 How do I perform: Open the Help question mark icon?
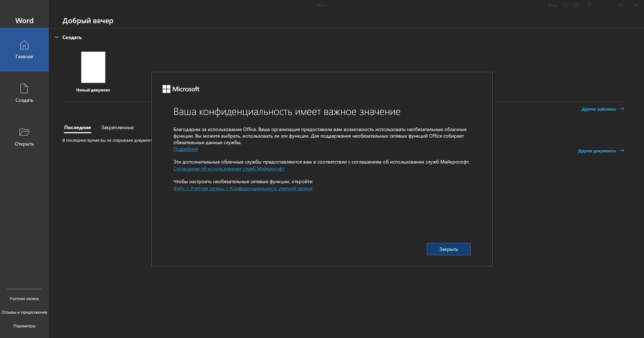pyautogui.click(x=589, y=5)
